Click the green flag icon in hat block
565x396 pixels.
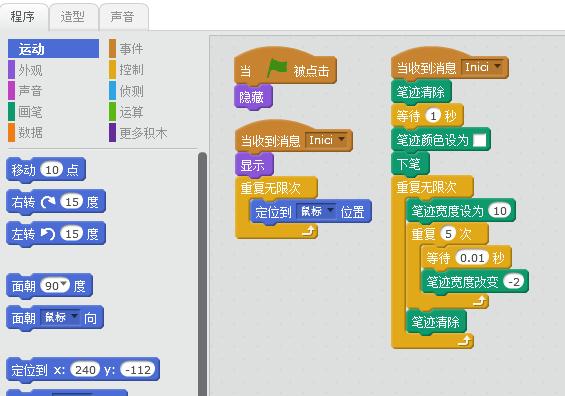coord(277,68)
